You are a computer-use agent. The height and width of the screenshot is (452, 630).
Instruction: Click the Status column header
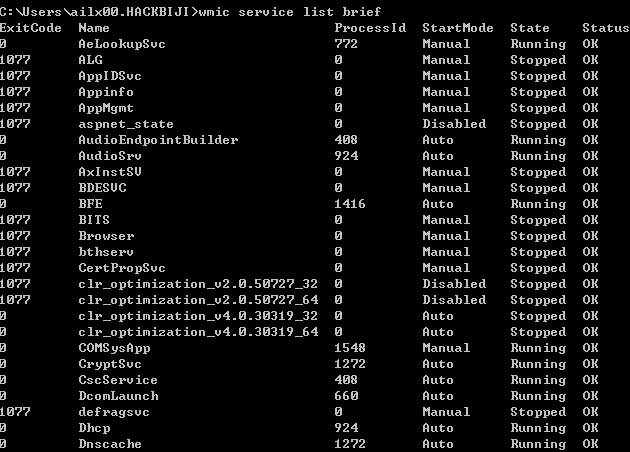[605, 28]
